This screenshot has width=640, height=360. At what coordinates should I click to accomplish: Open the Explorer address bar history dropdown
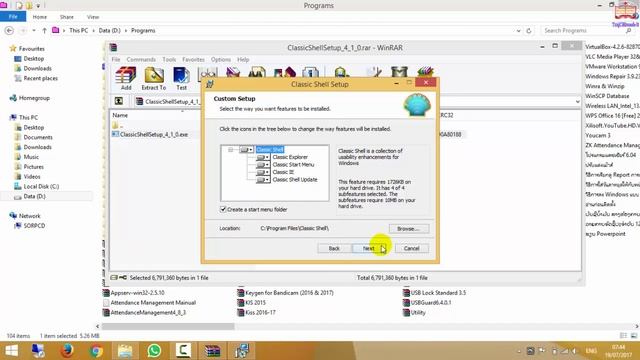(518, 31)
